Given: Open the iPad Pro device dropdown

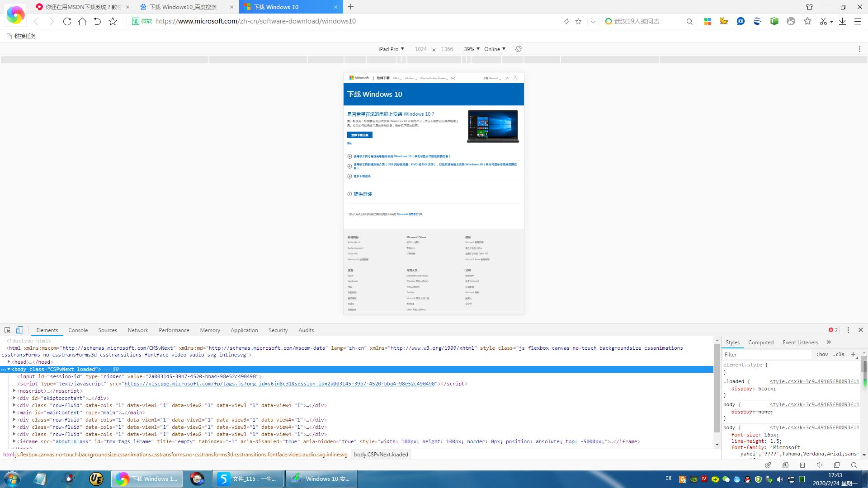Looking at the screenshot, I should 391,49.
